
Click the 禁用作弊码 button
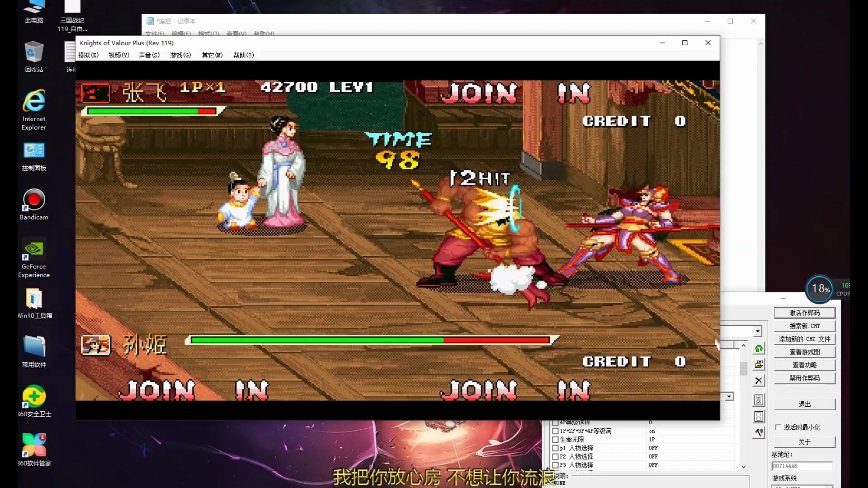pyautogui.click(x=805, y=378)
